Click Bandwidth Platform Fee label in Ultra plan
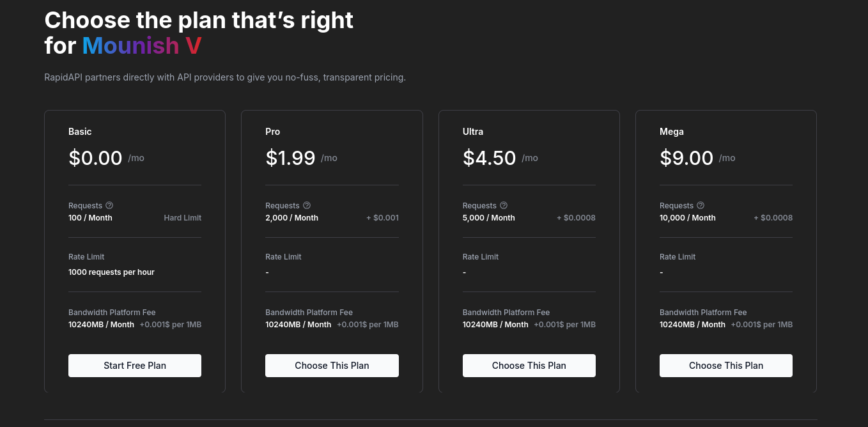This screenshot has width=868, height=427. click(506, 313)
